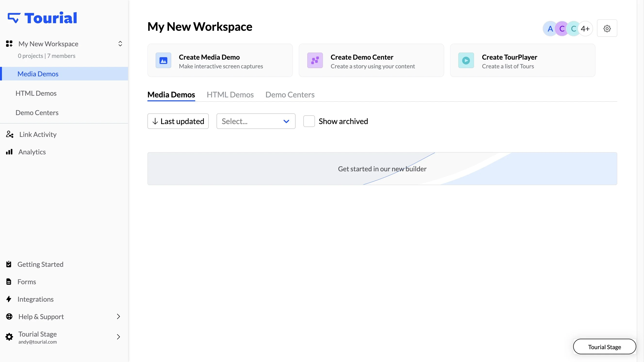Click the purple C member avatar
The width and height of the screenshot is (644, 362).
(x=562, y=29)
